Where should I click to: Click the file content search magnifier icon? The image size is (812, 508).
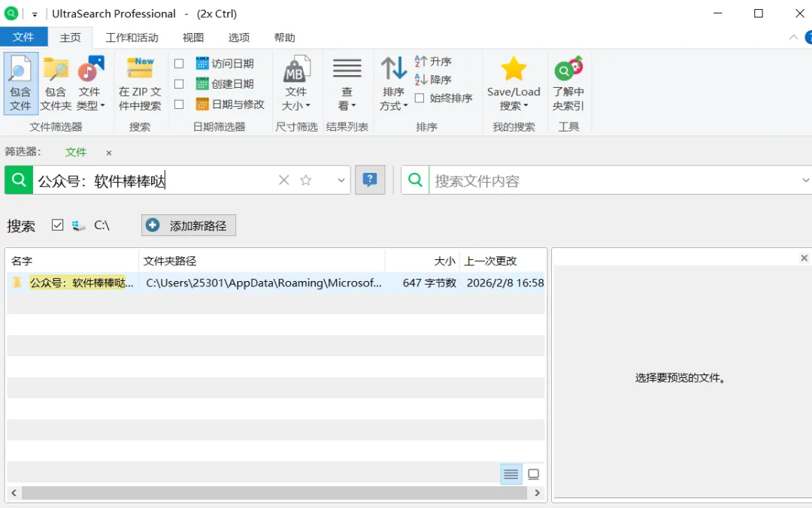(x=415, y=180)
